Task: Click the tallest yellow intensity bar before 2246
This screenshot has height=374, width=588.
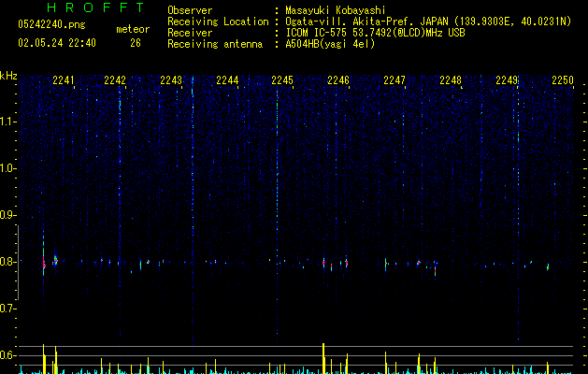Action: 323,358
